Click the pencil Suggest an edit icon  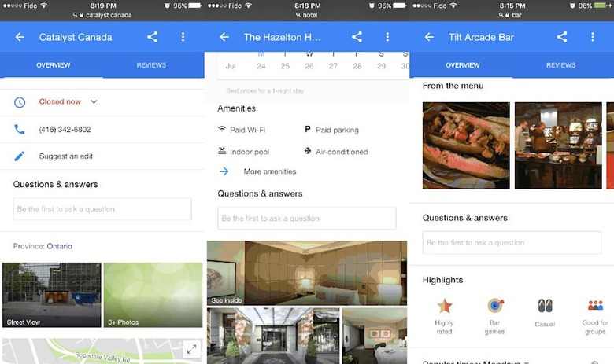pos(19,156)
